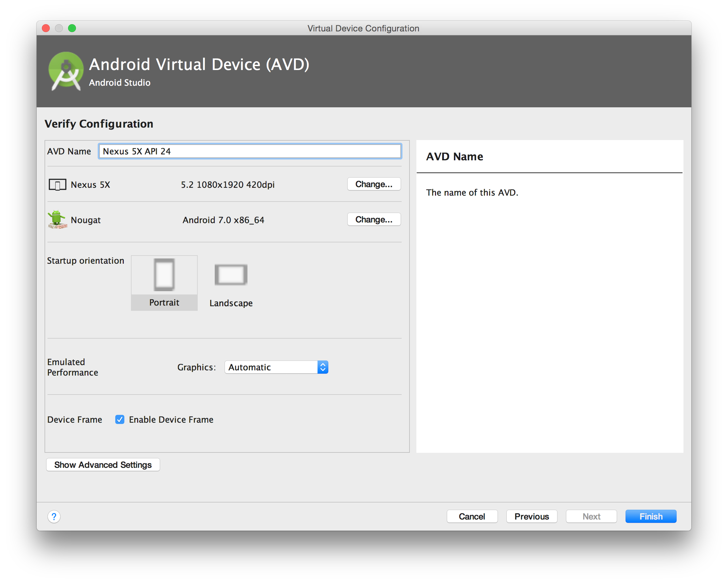Click the Nougat Android mascot icon

click(57, 220)
